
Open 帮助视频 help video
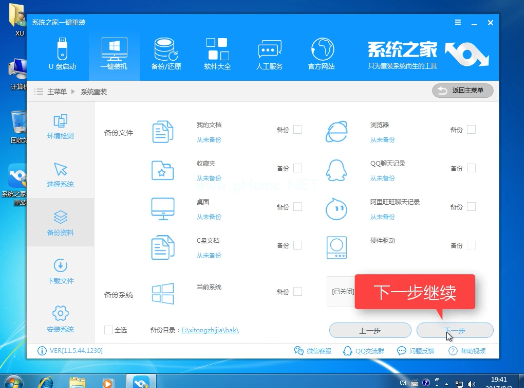point(467,351)
